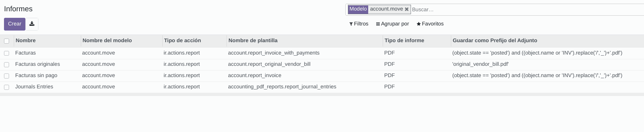Screen dimensions: 644x132
Task: Toggle the select-all header checkbox
Action: click(x=7, y=41)
